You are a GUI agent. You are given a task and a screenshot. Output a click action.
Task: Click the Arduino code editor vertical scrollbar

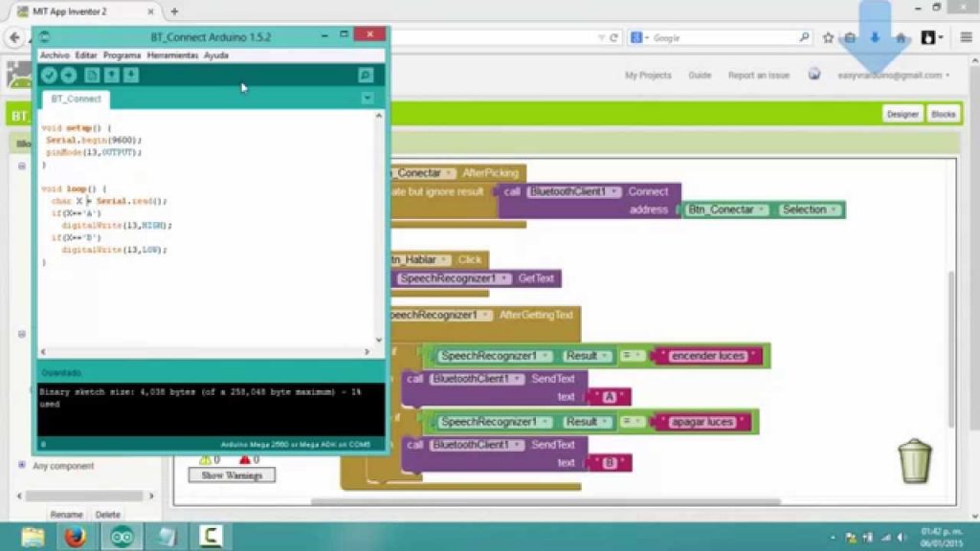click(379, 228)
